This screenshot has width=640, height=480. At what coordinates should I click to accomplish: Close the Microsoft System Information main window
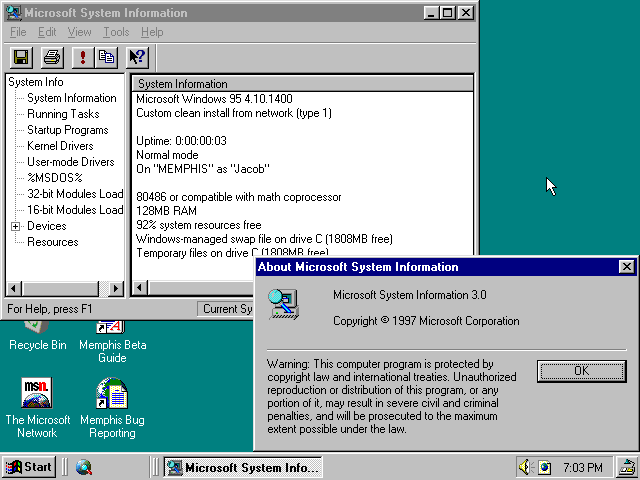466,13
